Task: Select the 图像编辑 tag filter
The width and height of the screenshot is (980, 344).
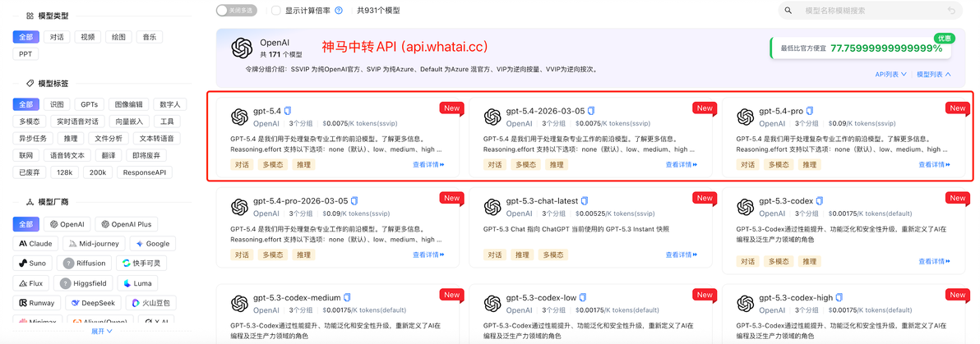Action: (x=129, y=104)
